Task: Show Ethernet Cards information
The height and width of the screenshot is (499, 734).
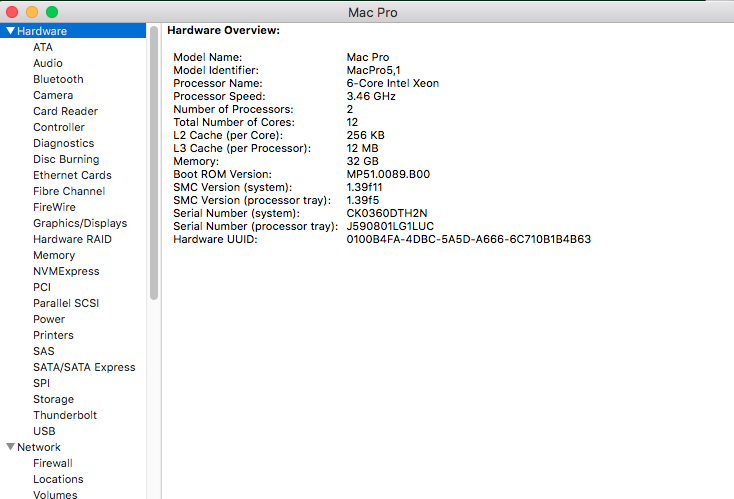Action: tap(72, 175)
